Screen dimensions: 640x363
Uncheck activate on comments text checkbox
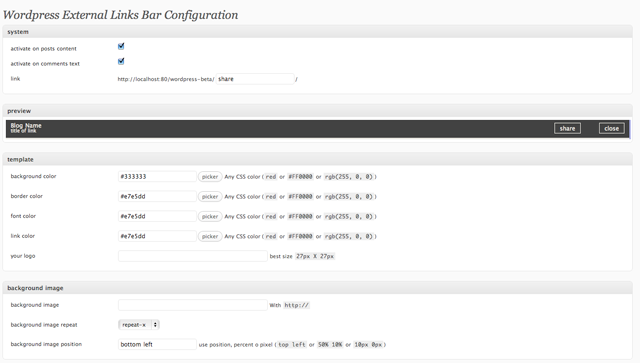coord(121,62)
